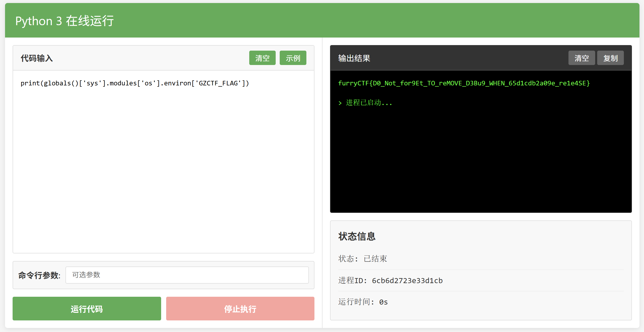Click the 状态信息 heading
Viewport: 644px width, 332px height.
357,236
